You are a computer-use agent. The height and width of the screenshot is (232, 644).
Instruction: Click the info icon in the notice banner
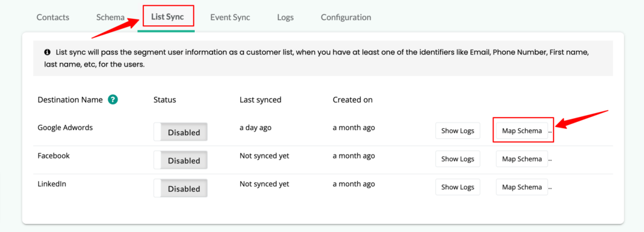click(47, 53)
